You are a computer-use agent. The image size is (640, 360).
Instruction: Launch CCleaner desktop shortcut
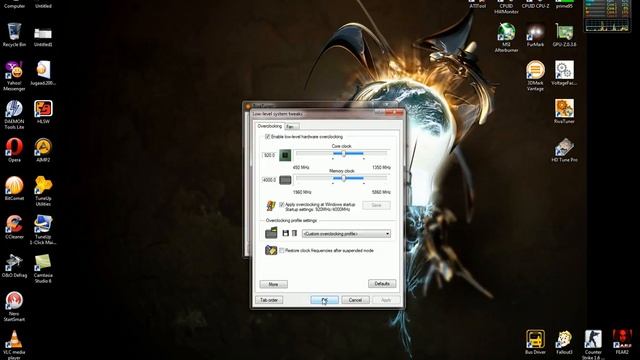pyautogui.click(x=14, y=227)
